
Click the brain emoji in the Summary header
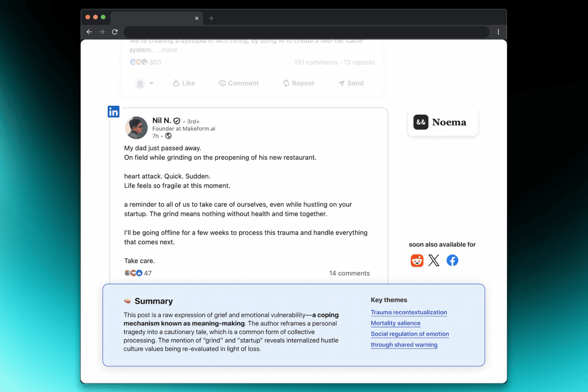(x=127, y=301)
